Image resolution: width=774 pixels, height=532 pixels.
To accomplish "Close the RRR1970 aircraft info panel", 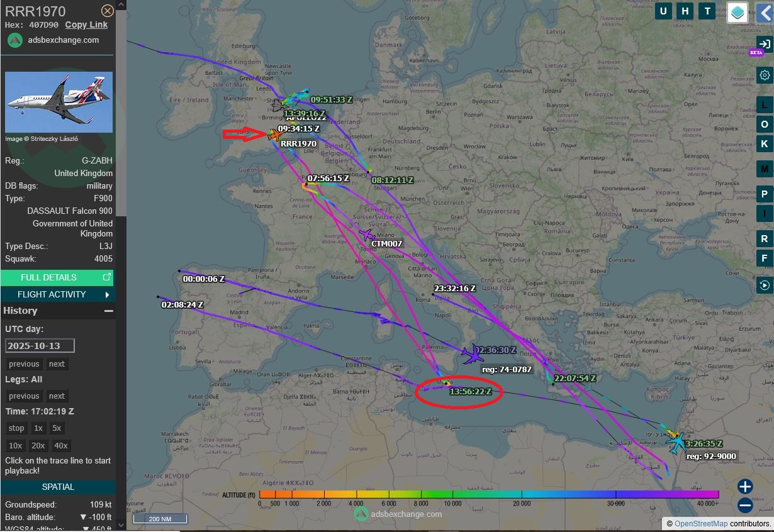I will [108, 11].
